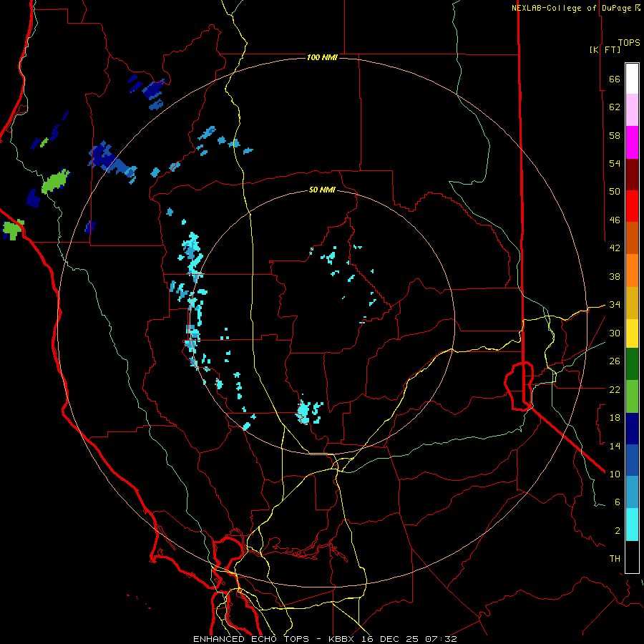Click the medium blue legend swatch
This screenshot has height=644, width=644.
point(632,460)
